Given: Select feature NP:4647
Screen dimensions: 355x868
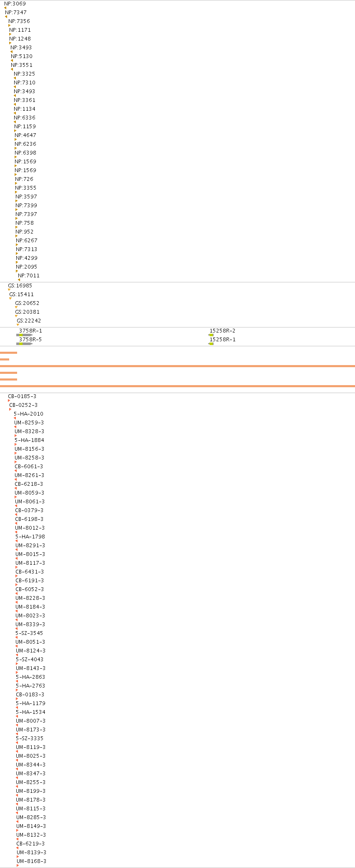Looking at the screenshot, I should pyautogui.click(x=25, y=135).
